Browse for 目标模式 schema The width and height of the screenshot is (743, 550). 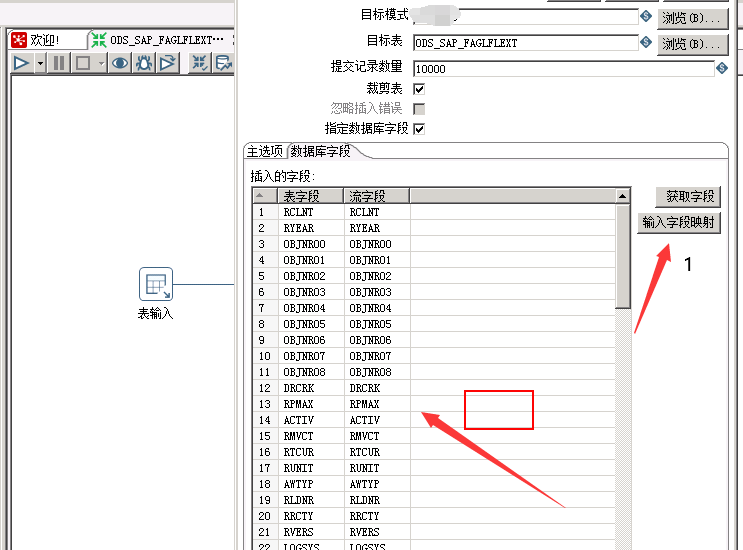point(692,18)
